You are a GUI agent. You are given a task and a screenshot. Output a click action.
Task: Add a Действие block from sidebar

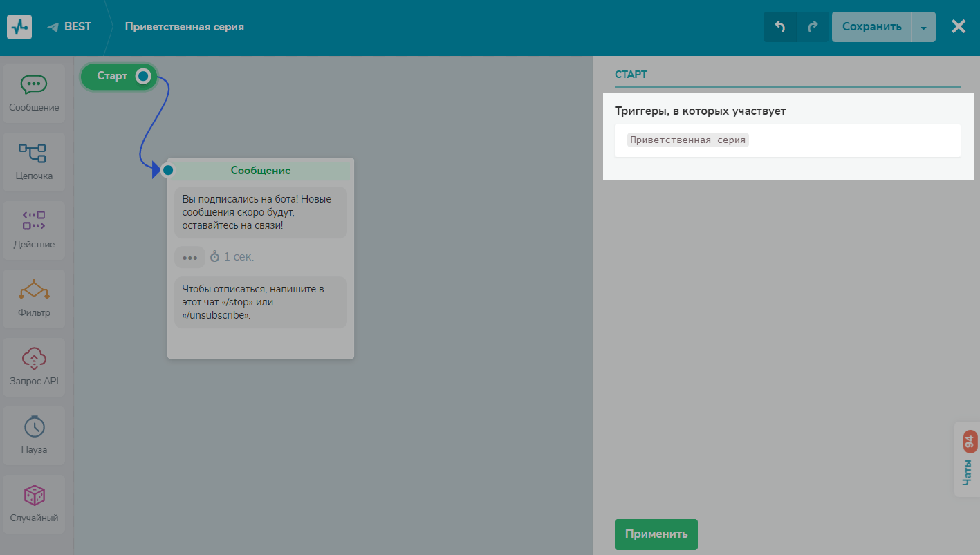(x=34, y=231)
